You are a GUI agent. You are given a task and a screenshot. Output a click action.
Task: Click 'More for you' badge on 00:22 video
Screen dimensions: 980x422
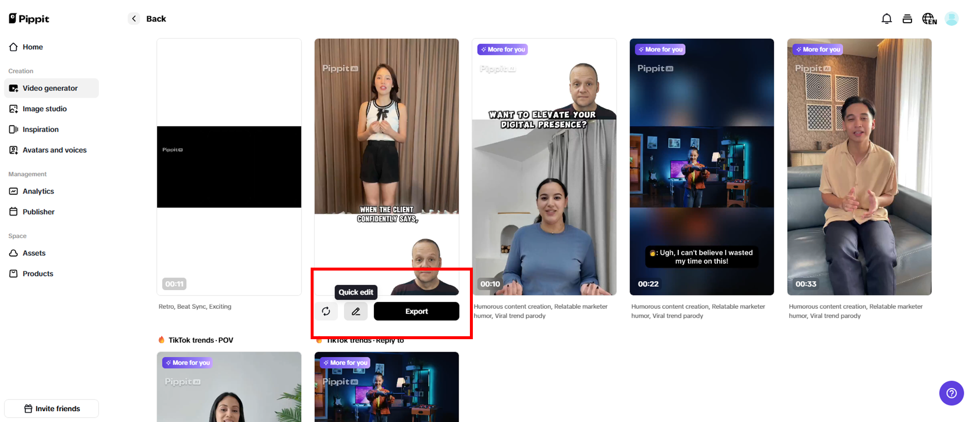[x=660, y=50]
